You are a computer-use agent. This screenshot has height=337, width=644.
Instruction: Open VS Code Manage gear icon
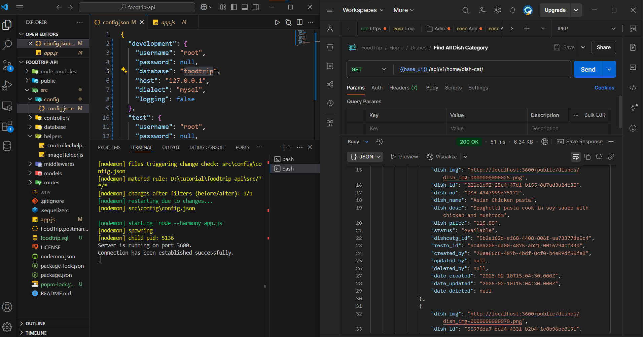point(7,327)
